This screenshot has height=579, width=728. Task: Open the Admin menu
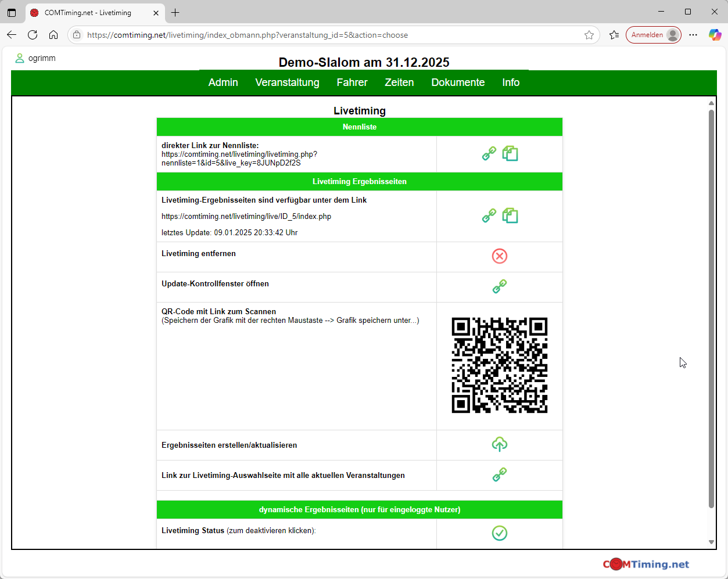click(223, 82)
